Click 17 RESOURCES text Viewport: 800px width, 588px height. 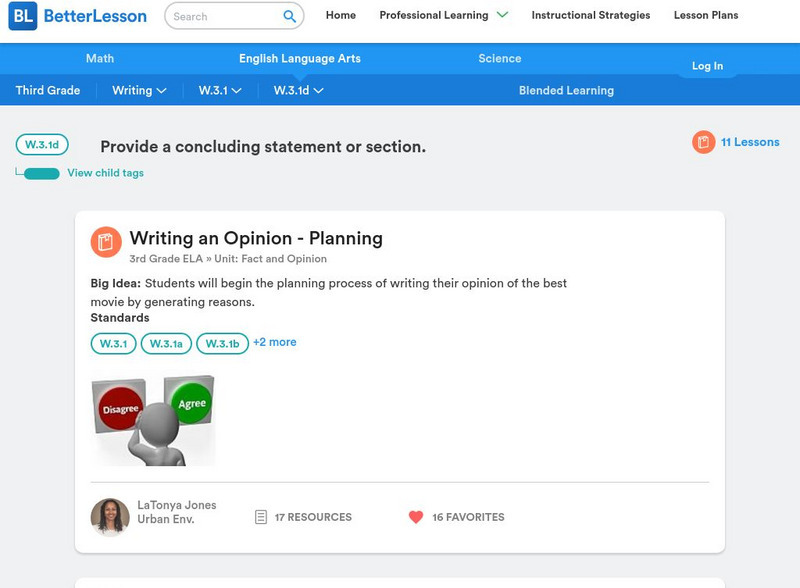313,517
